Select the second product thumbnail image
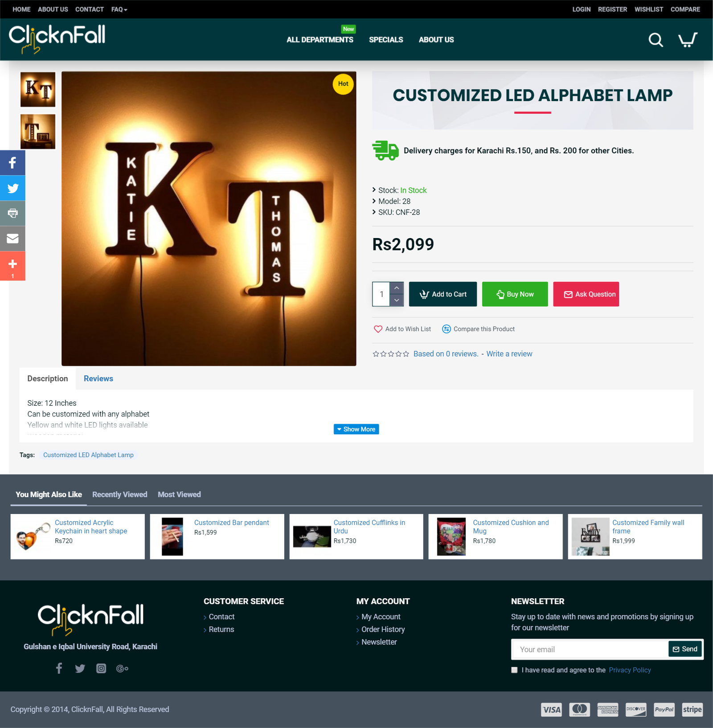The image size is (713, 728). 38,132
